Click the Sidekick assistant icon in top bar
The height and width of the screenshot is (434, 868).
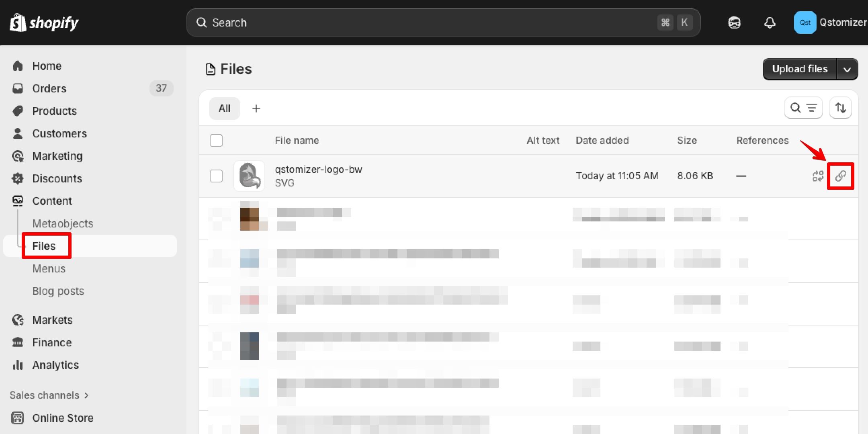pos(734,23)
